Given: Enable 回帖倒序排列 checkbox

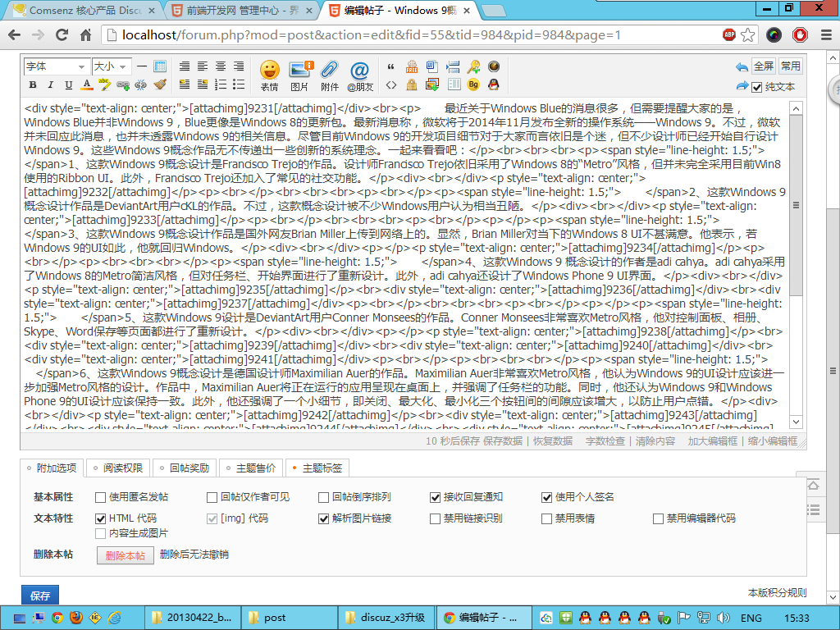Looking at the screenshot, I should (323, 498).
